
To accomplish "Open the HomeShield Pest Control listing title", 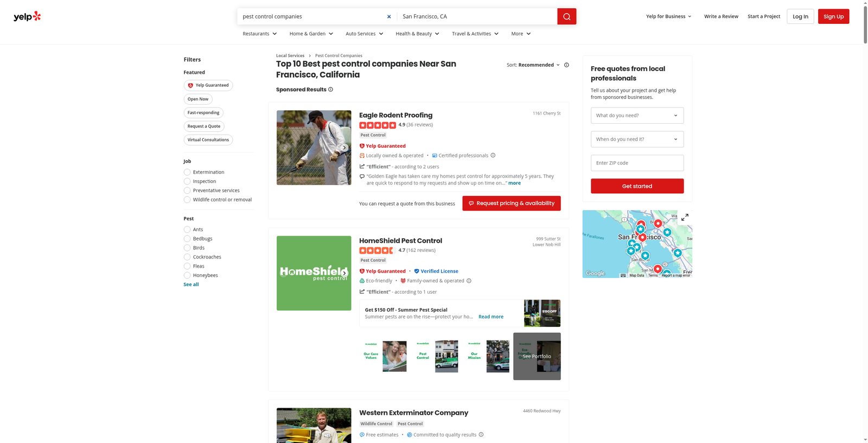I will coord(400,241).
